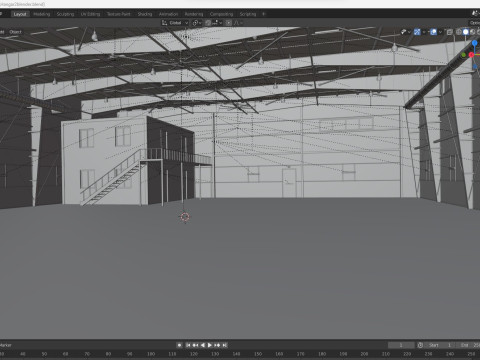This screenshot has width=480, height=360.
Task: Click the current frame number field
Action: [401, 345]
